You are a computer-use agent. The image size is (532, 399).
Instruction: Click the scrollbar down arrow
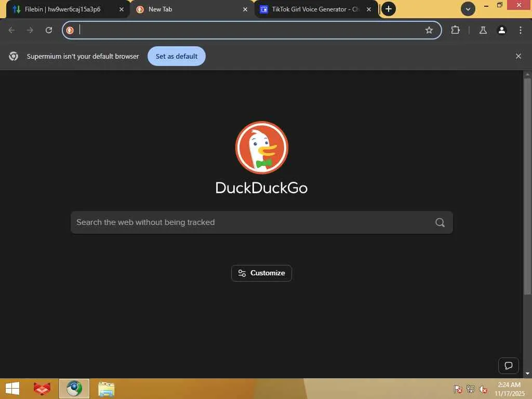pos(527,374)
